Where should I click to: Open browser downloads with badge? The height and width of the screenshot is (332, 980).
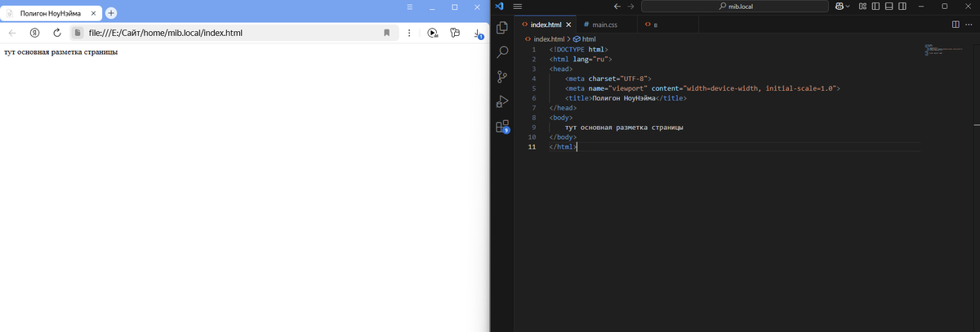(478, 34)
